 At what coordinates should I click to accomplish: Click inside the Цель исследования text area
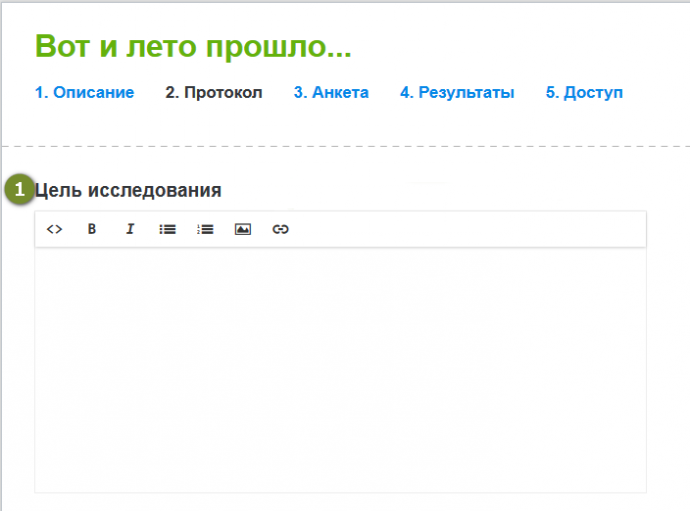[x=341, y=370]
